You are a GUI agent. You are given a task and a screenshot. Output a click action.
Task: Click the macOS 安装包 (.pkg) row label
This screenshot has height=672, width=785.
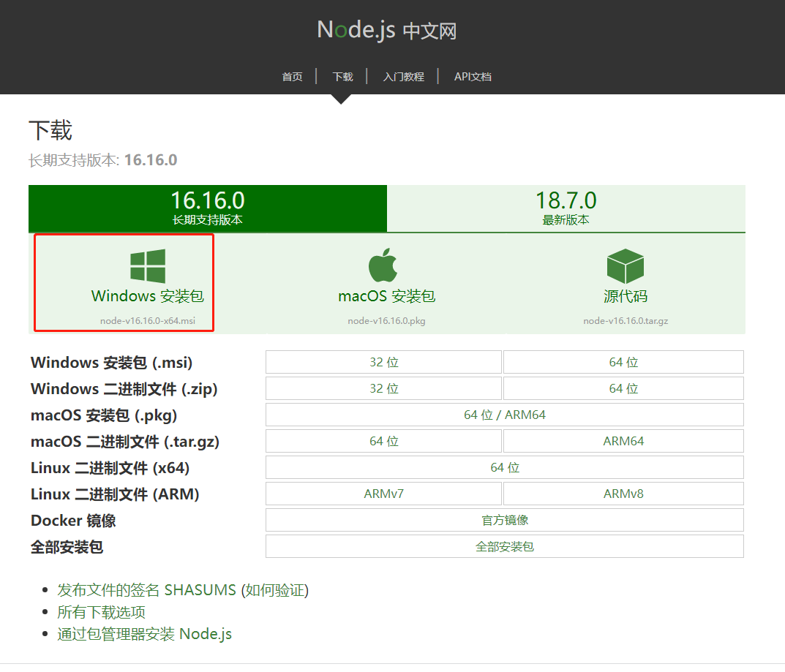point(104,415)
